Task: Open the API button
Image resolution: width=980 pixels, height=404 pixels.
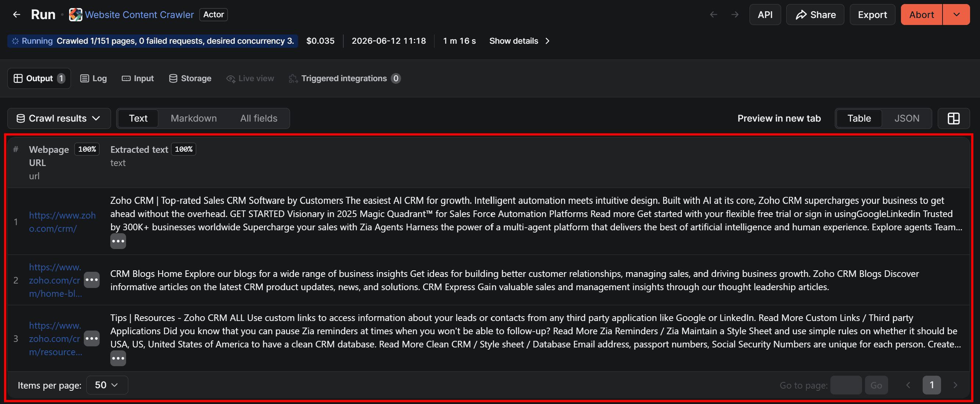Action: [765, 14]
